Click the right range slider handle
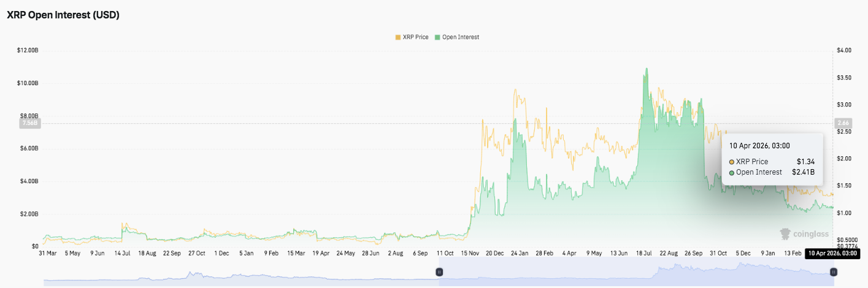The image size is (868, 288). (x=834, y=271)
